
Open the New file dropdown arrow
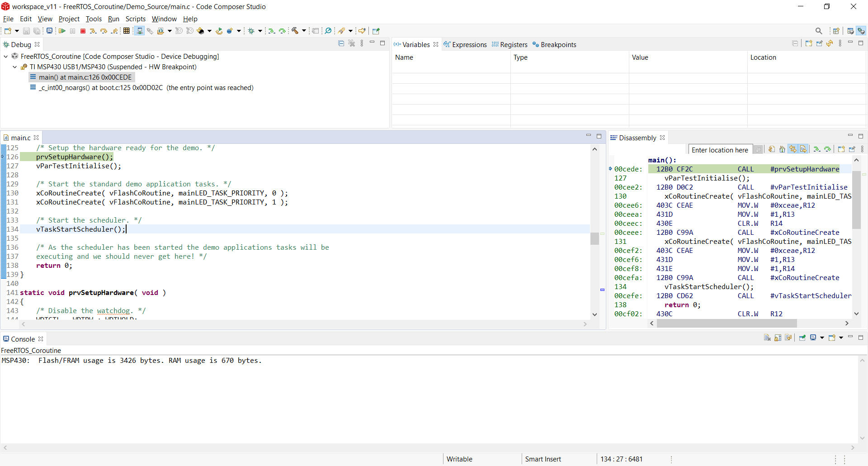coord(17,31)
